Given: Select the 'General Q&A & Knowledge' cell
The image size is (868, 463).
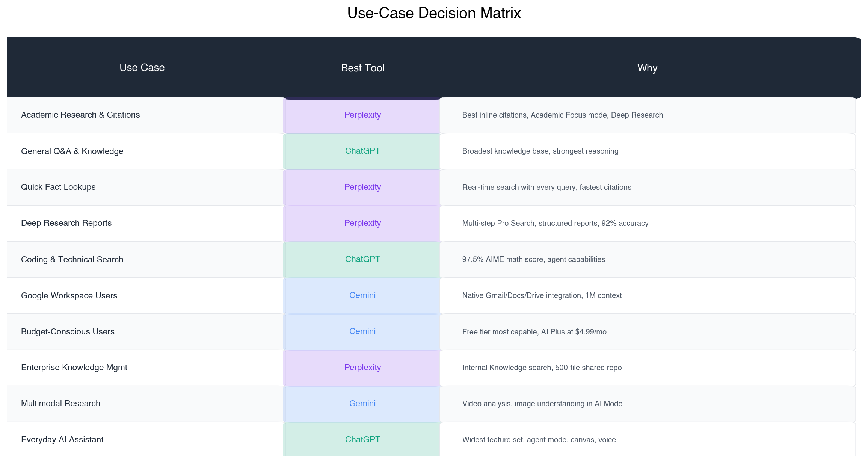Looking at the screenshot, I should click(x=145, y=151).
